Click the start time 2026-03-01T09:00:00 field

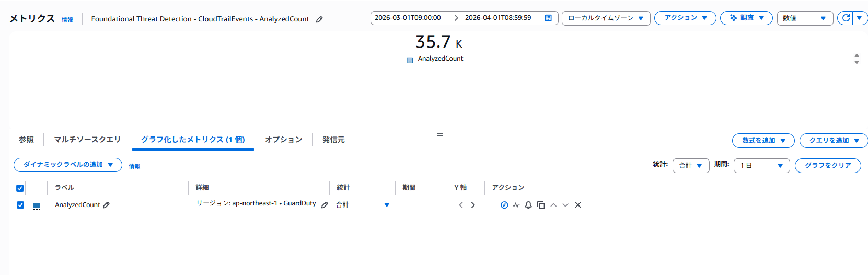click(x=408, y=18)
